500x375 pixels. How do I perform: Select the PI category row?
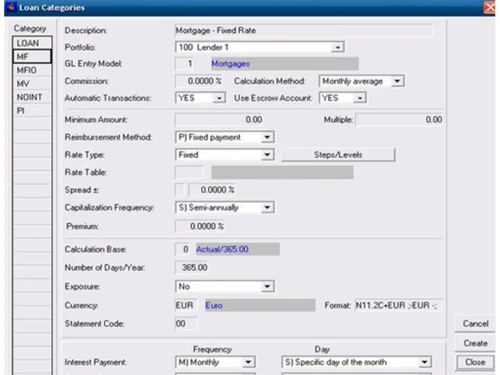click(x=32, y=111)
